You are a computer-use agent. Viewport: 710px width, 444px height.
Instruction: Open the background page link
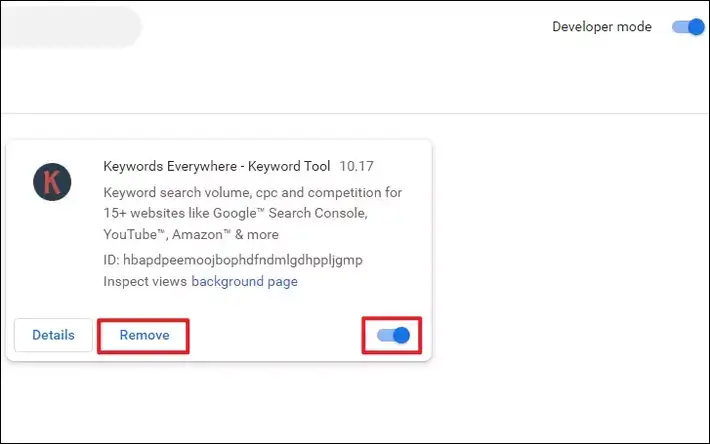point(245,282)
